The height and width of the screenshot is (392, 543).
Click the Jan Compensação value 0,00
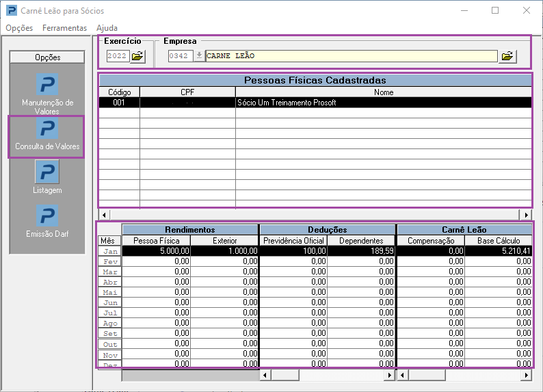tap(431, 251)
